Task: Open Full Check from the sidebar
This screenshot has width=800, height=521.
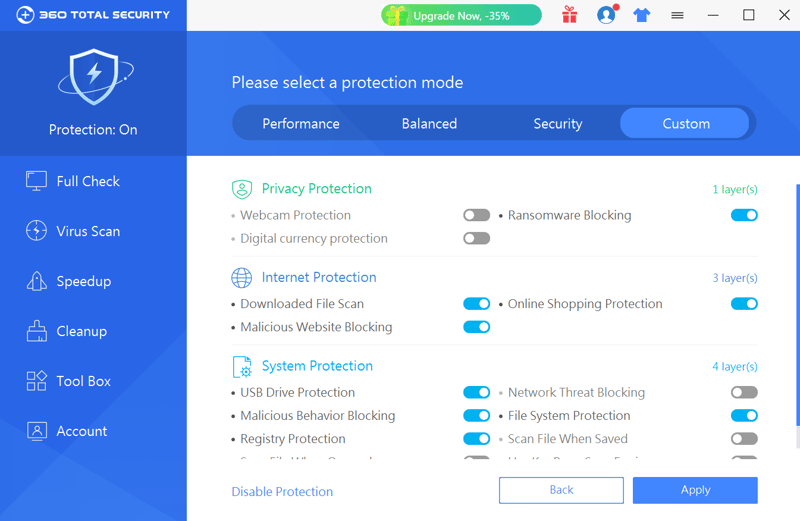Action: [73, 181]
